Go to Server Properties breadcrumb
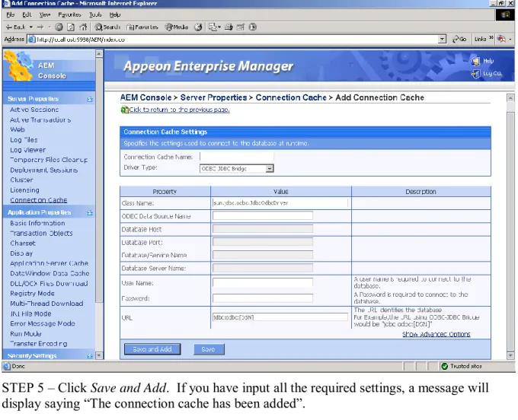The height and width of the screenshot is (420, 518). pos(213,97)
